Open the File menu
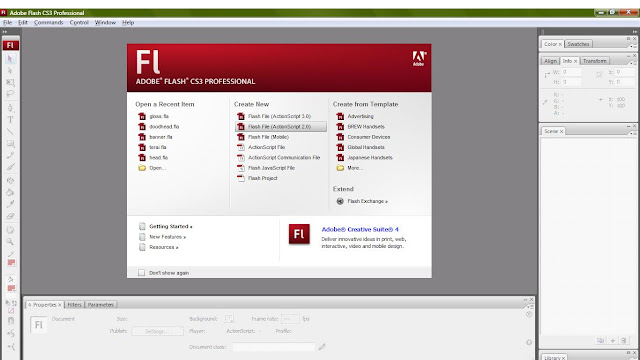This screenshot has width=640, height=360. tap(7, 22)
